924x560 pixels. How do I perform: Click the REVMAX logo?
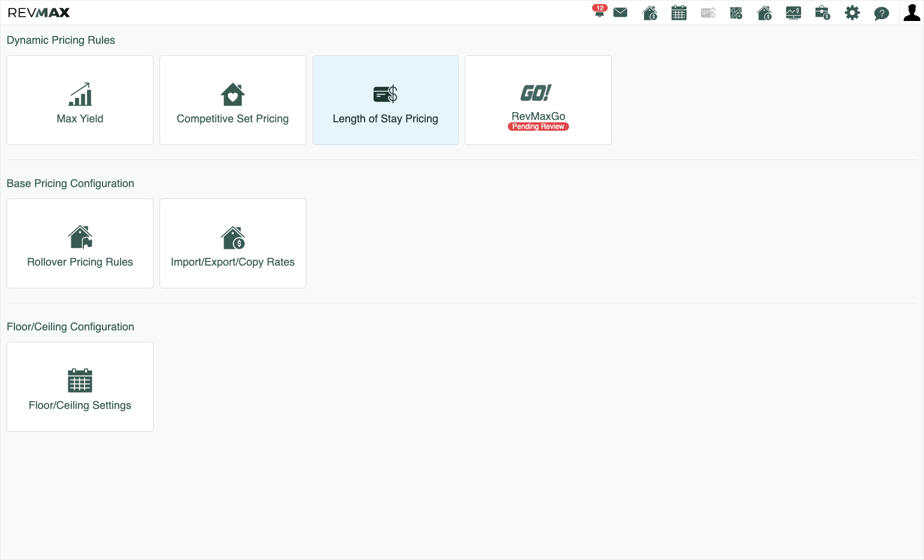[x=39, y=13]
